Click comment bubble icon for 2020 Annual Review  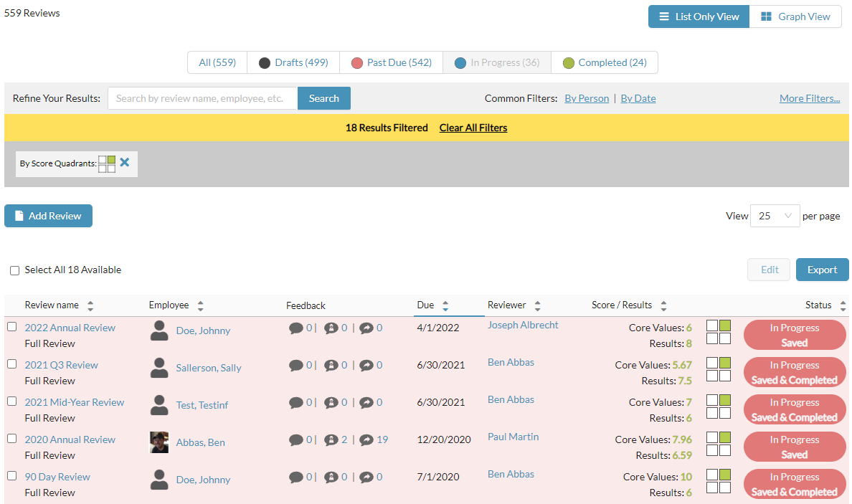(295, 440)
